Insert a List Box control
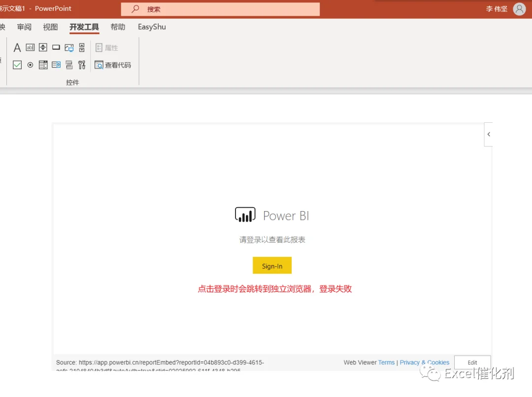The width and height of the screenshot is (532, 397). click(43, 65)
